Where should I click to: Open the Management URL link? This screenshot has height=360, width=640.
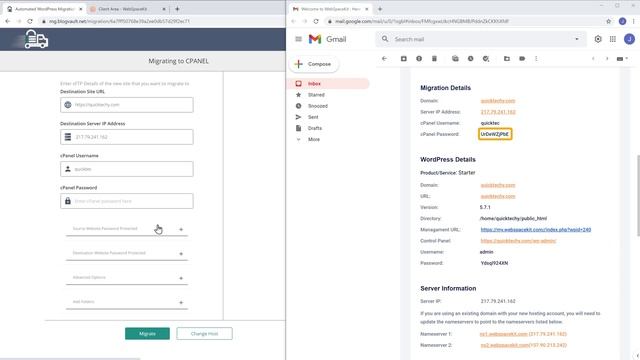click(x=536, y=230)
